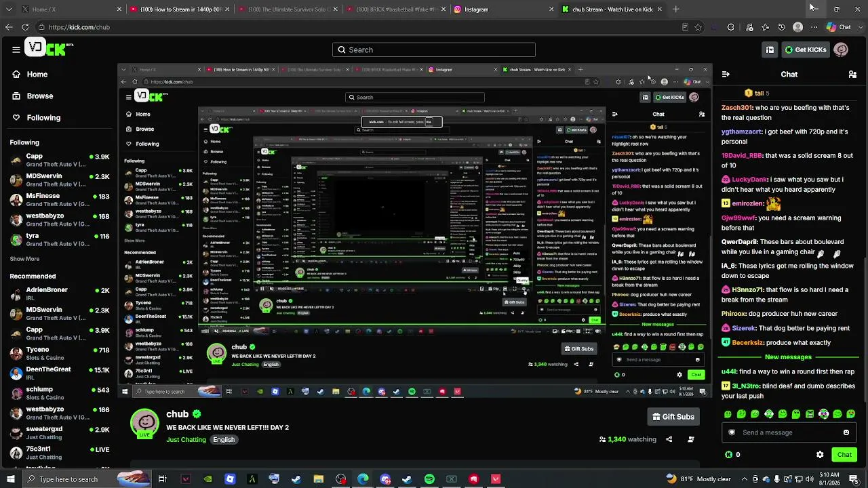Open the Tyceno recommended channel avatar
Image resolution: width=868 pixels, height=488 pixels.
tap(16, 354)
